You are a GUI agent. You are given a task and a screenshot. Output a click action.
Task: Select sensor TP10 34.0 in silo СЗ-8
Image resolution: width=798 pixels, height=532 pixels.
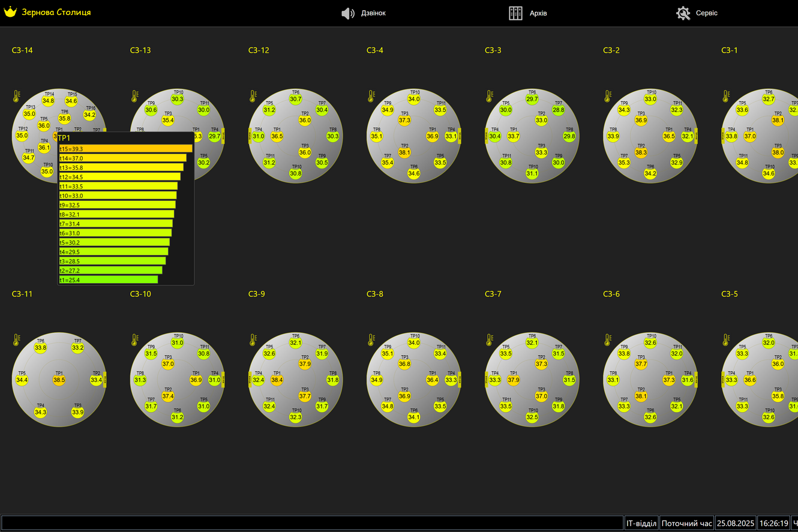414,343
